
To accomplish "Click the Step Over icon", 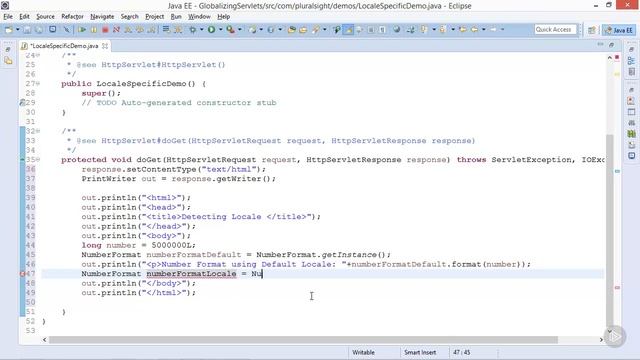I will [140, 29].
